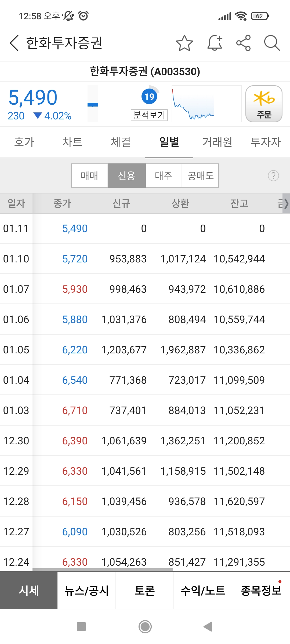Tap Android back triangle button
Screen dimensions: 290x644
tap(208, 627)
